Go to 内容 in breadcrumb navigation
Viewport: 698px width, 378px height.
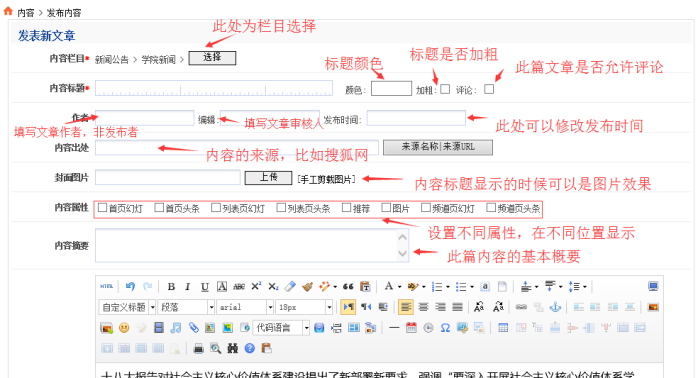[26, 13]
